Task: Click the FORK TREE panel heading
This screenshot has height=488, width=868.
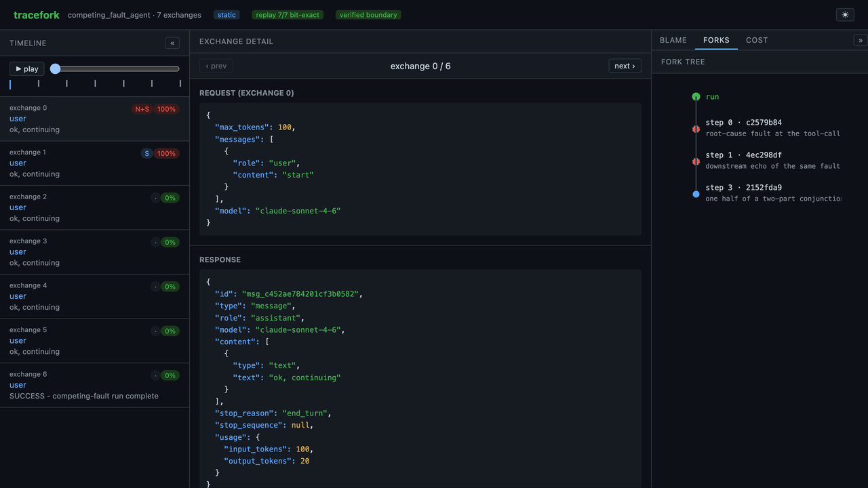Action: click(683, 62)
